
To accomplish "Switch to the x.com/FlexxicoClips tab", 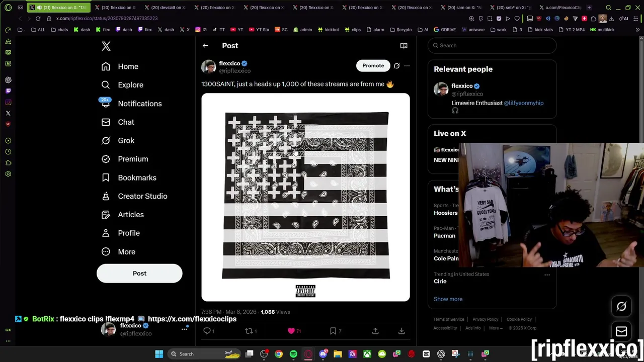I will [x=560, y=8].
